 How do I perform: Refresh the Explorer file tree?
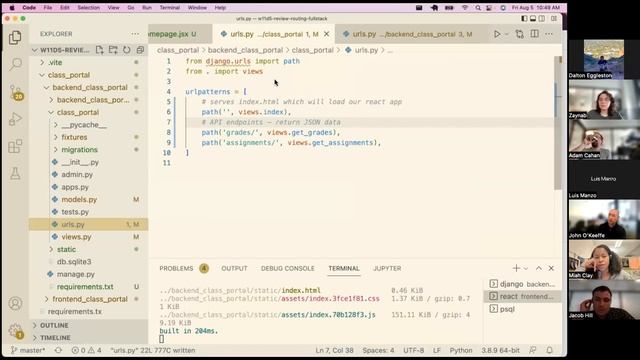coord(127,50)
